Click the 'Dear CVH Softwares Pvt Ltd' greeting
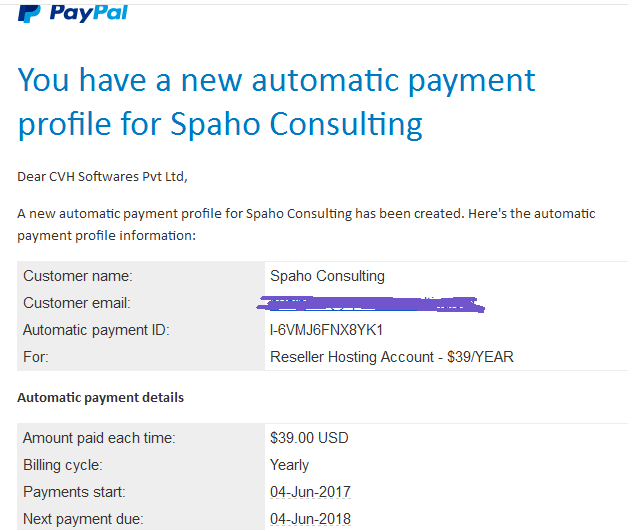This screenshot has height=530, width=628. (x=102, y=176)
